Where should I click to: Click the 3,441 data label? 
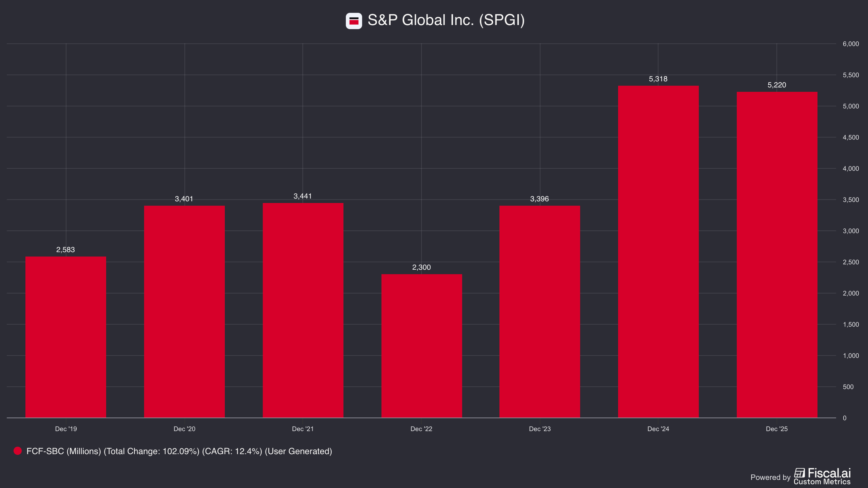coord(302,196)
